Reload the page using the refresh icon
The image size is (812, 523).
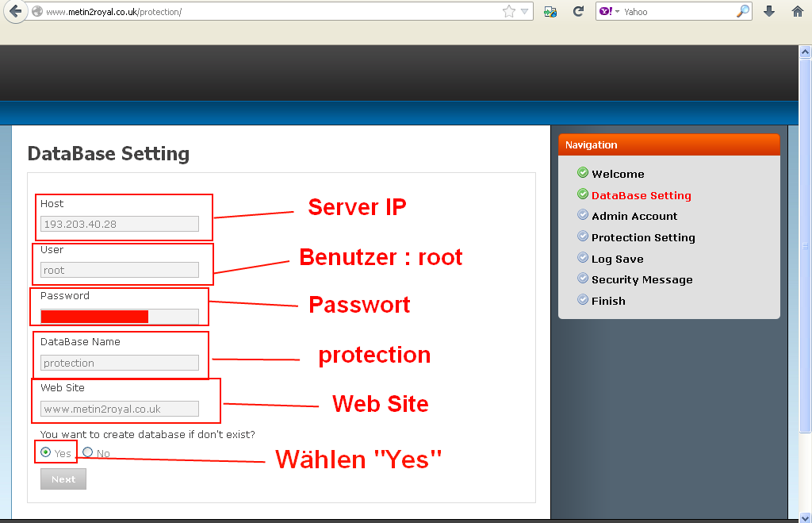(578, 11)
